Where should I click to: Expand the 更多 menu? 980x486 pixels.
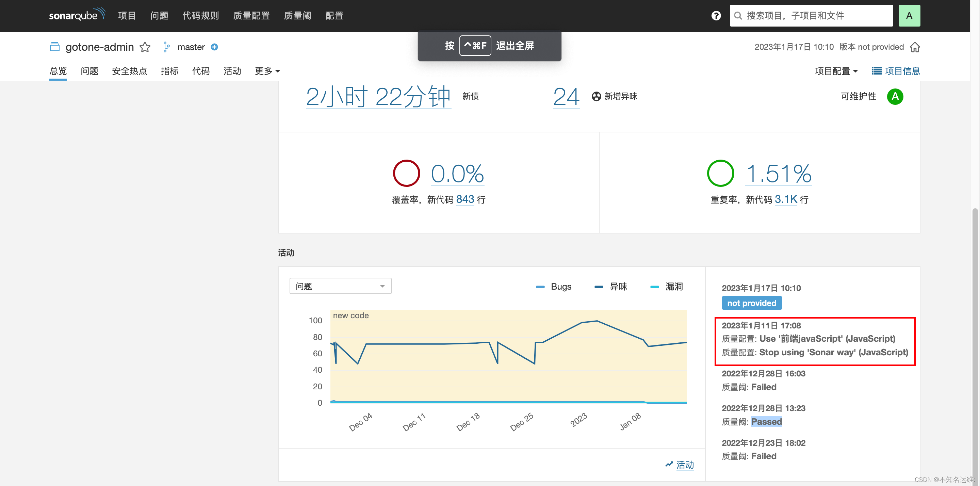coord(267,71)
